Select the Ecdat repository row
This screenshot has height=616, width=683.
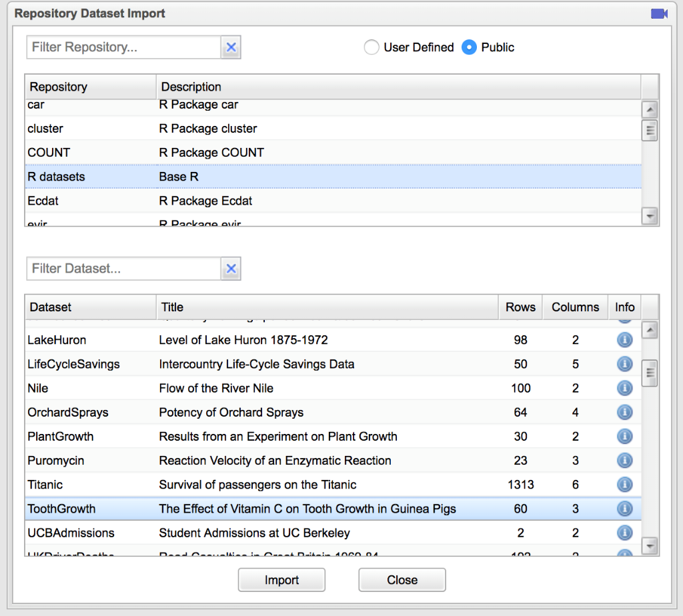(x=333, y=201)
